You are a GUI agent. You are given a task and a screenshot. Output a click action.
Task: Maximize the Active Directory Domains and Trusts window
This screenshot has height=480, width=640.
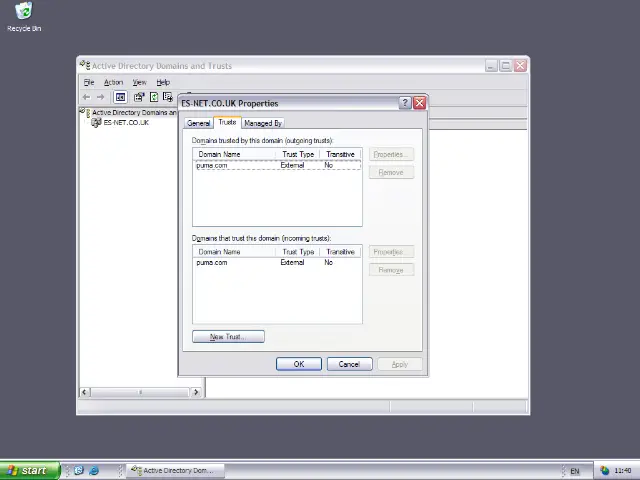[x=506, y=65]
